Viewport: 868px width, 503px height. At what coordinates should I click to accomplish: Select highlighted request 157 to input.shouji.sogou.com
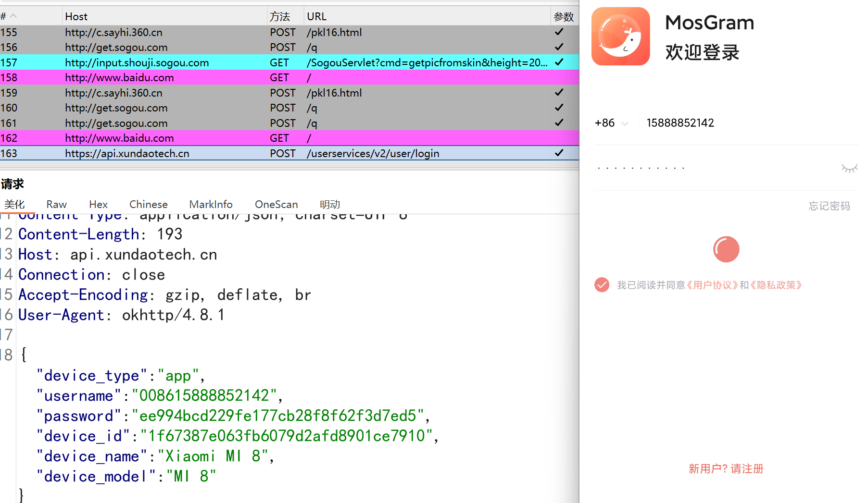coord(137,62)
